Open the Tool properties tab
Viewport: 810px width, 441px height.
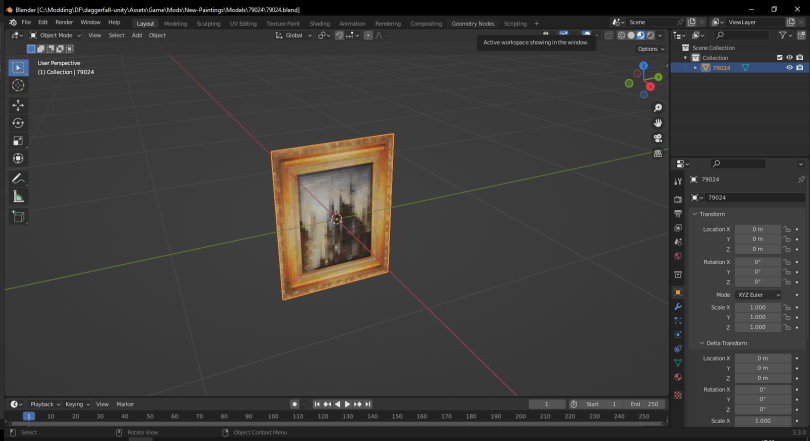coord(678,181)
